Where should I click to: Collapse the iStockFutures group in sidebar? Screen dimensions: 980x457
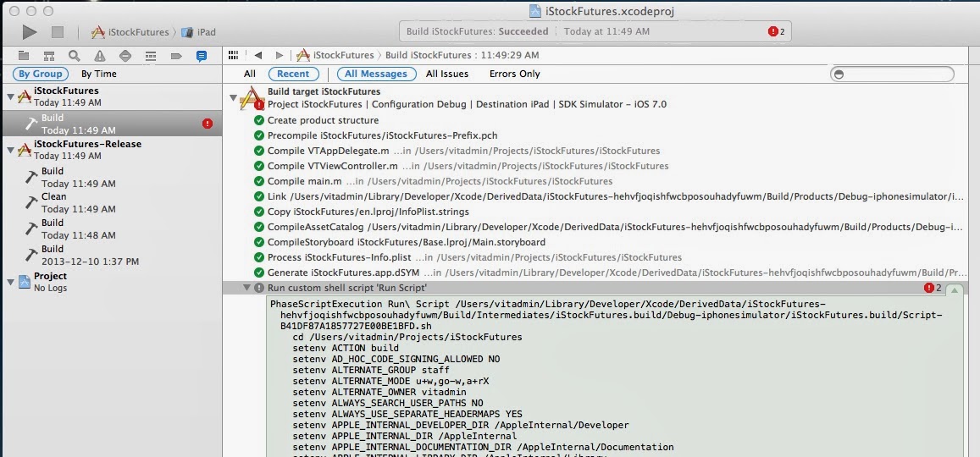point(11,96)
